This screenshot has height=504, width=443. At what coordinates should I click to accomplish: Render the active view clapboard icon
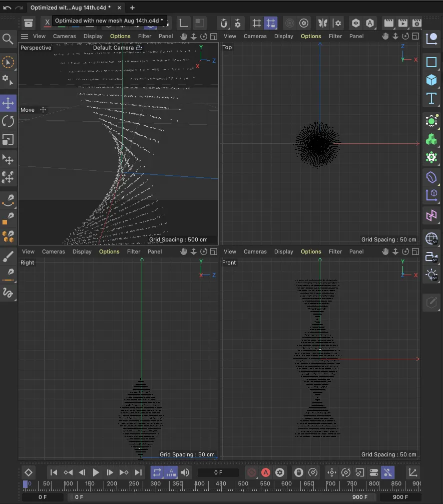[389, 23]
